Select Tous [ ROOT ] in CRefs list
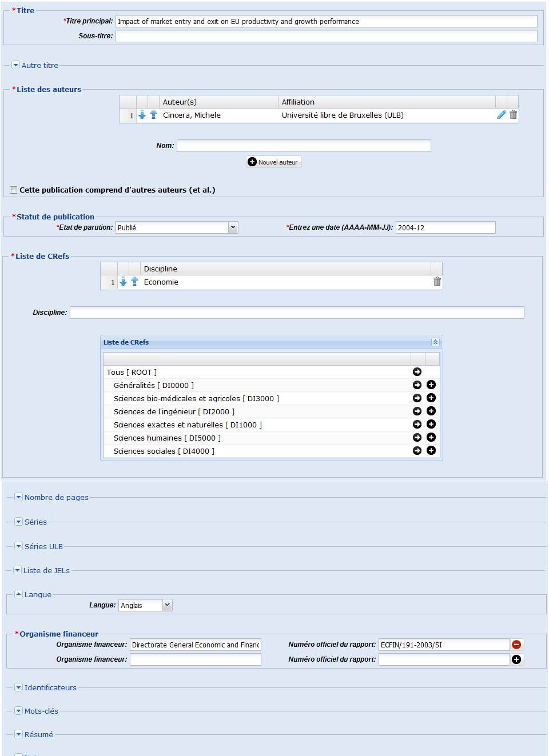Viewport: 549px width, 756px height. 132,373
